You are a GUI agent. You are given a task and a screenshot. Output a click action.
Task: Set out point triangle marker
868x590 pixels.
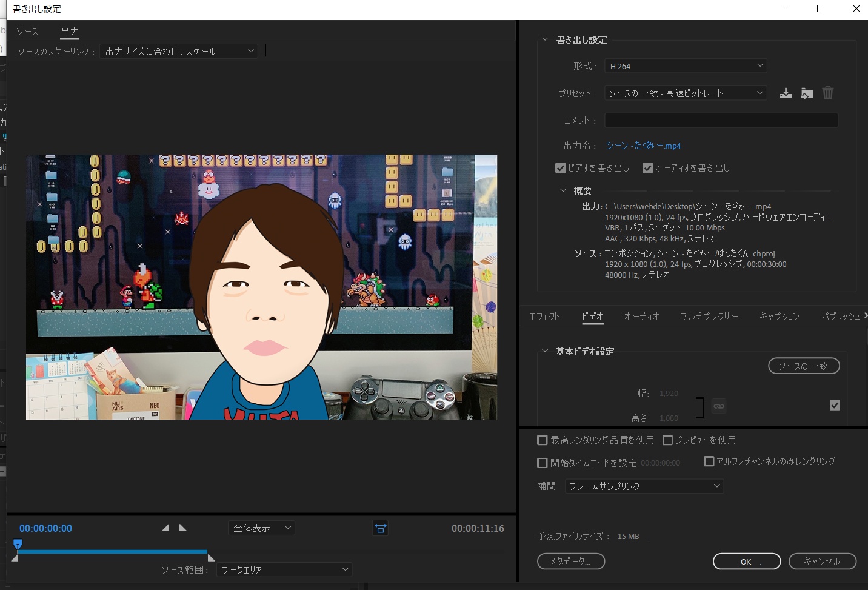[x=182, y=528]
